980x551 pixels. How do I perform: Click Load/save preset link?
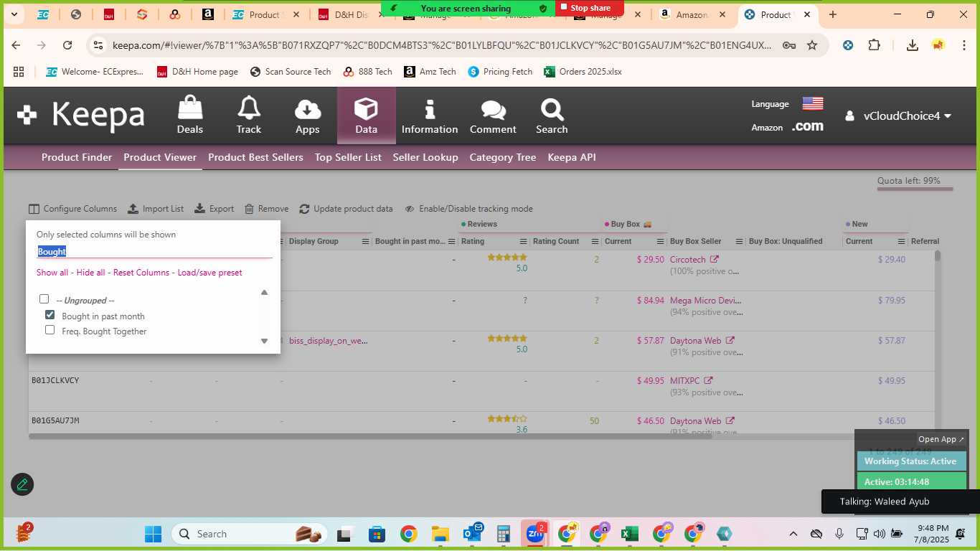click(x=209, y=273)
